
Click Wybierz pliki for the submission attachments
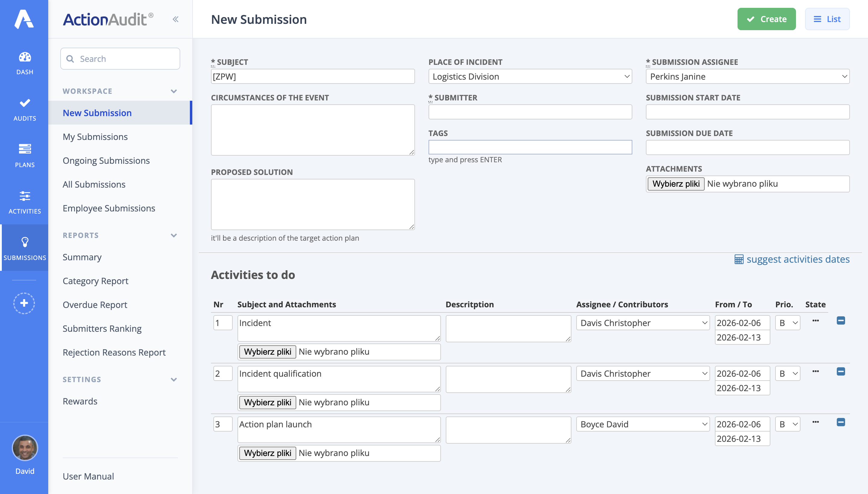pyautogui.click(x=675, y=184)
